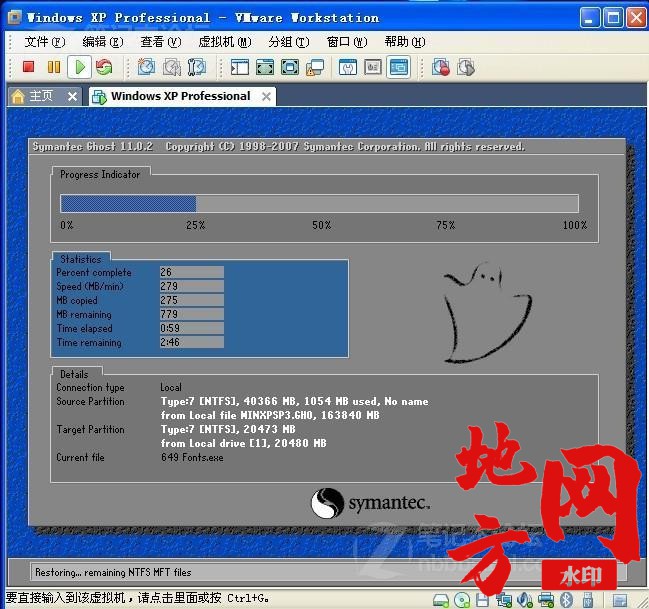Click the Reset virtual machine icon
The width and height of the screenshot is (649, 609).
[x=104, y=67]
